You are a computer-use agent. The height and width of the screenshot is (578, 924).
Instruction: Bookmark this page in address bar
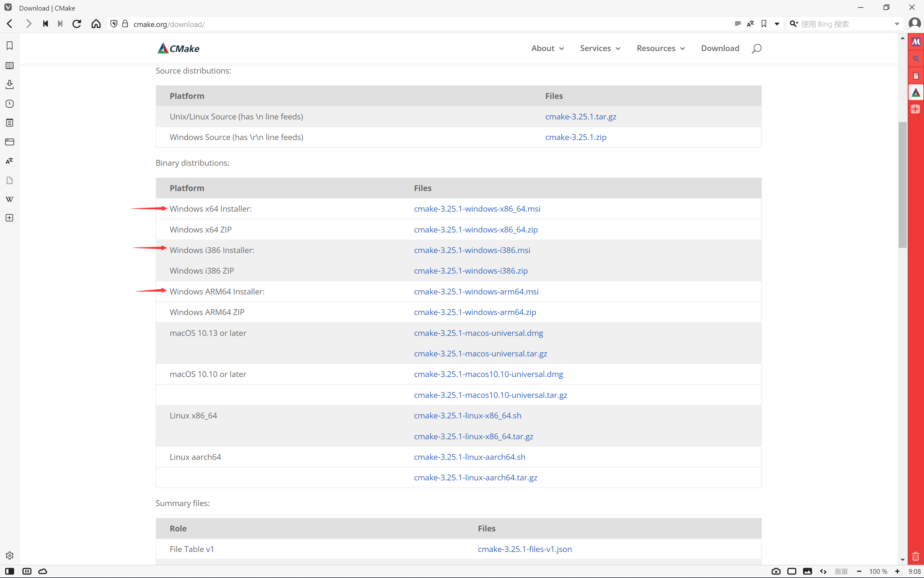tap(764, 24)
